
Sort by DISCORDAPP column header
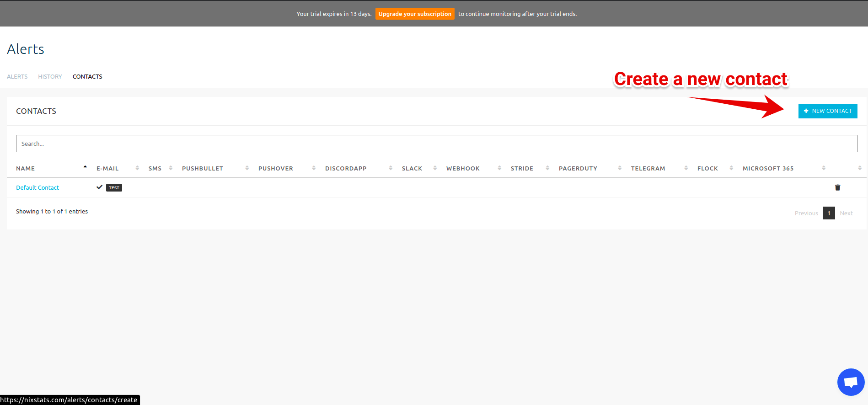point(346,168)
